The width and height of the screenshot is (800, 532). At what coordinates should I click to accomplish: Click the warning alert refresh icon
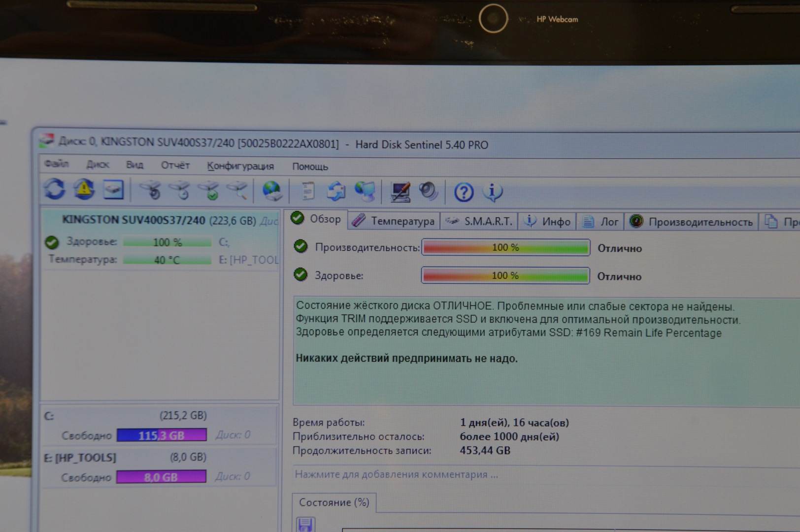[84, 189]
